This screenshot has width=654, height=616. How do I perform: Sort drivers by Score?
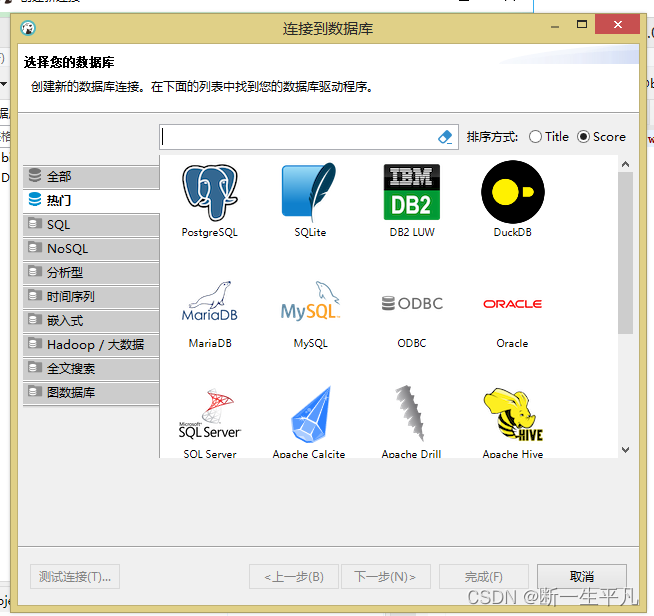[601, 137]
